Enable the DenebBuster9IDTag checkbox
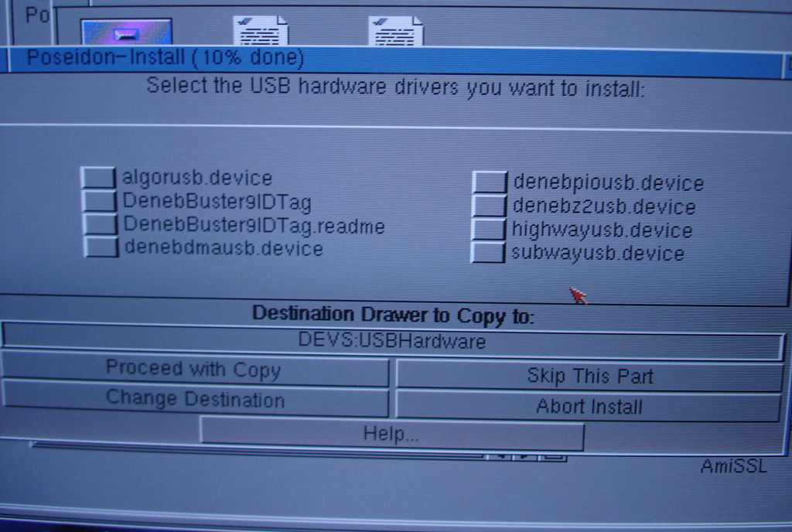Image resolution: width=792 pixels, height=532 pixels. coord(99,200)
